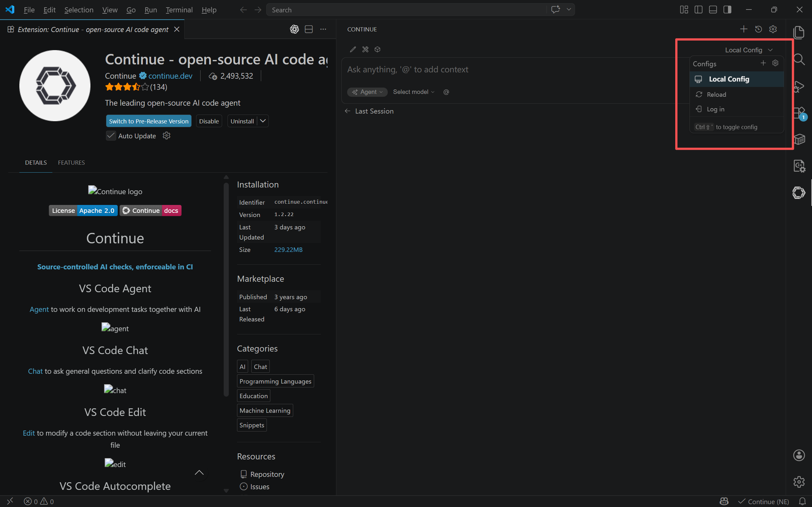Click the cube icon above chat input

[378, 49]
